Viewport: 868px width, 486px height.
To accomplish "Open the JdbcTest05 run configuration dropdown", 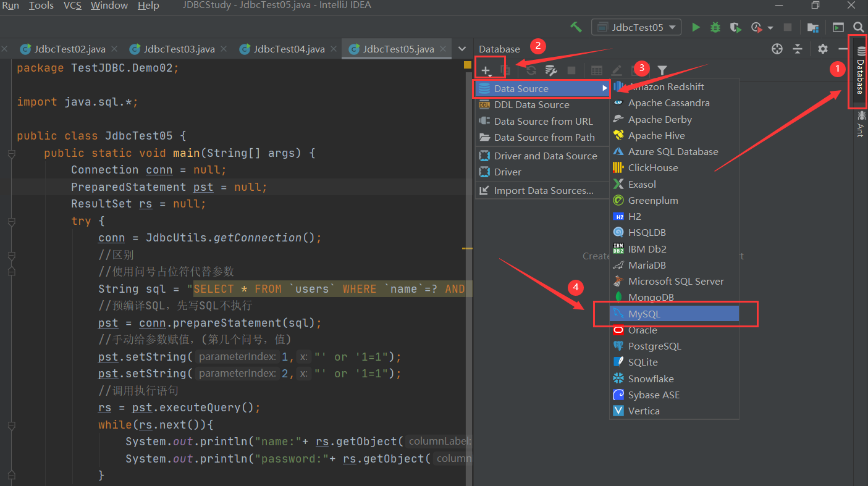I will [x=636, y=27].
